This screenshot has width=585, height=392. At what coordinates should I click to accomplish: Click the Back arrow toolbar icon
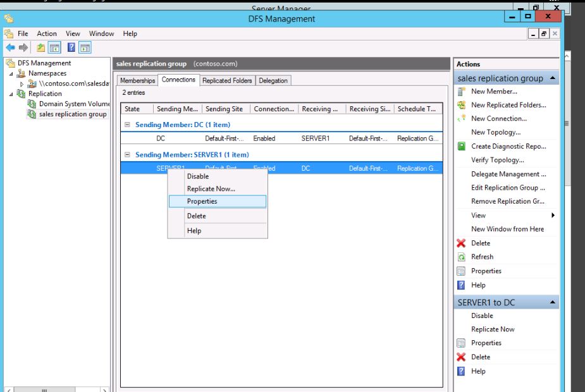click(x=9, y=47)
